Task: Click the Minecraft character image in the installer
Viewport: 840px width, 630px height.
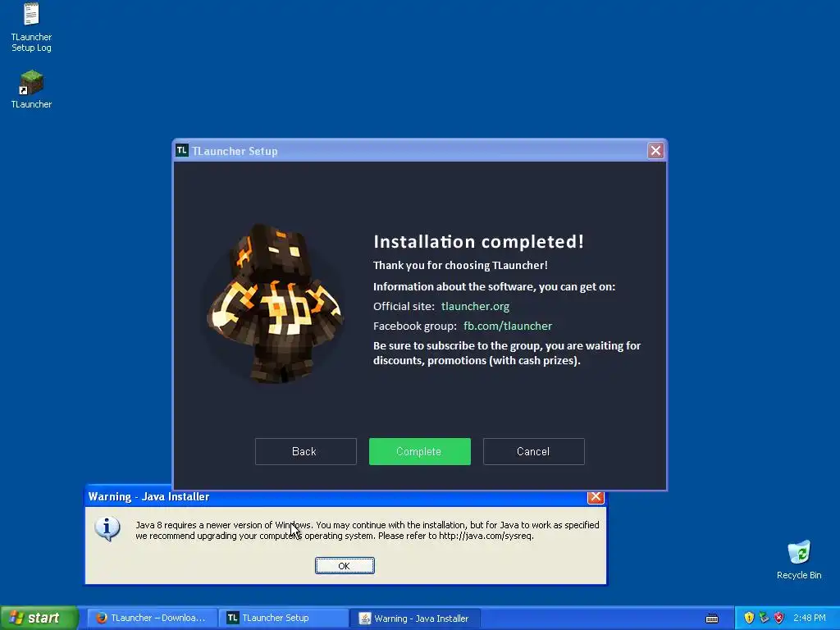Action: tap(275, 304)
